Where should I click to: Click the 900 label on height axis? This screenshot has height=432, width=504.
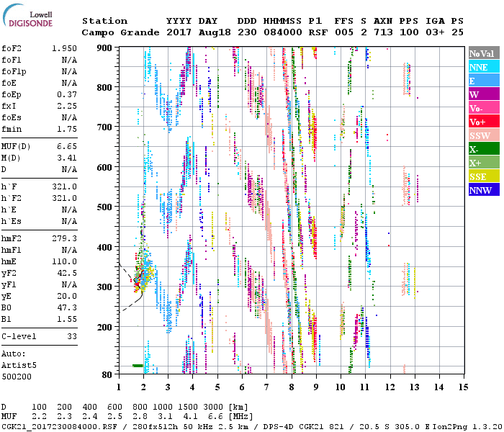(x=106, y=48)
